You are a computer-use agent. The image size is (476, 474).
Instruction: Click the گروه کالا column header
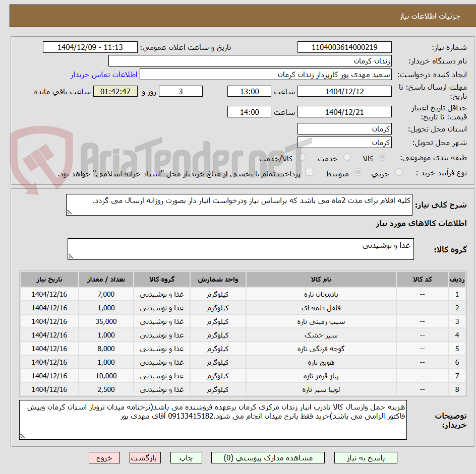(x=162, y=279)
